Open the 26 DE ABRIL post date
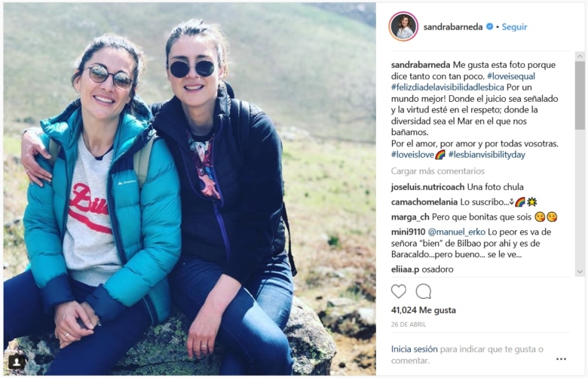 click(409, 324)
